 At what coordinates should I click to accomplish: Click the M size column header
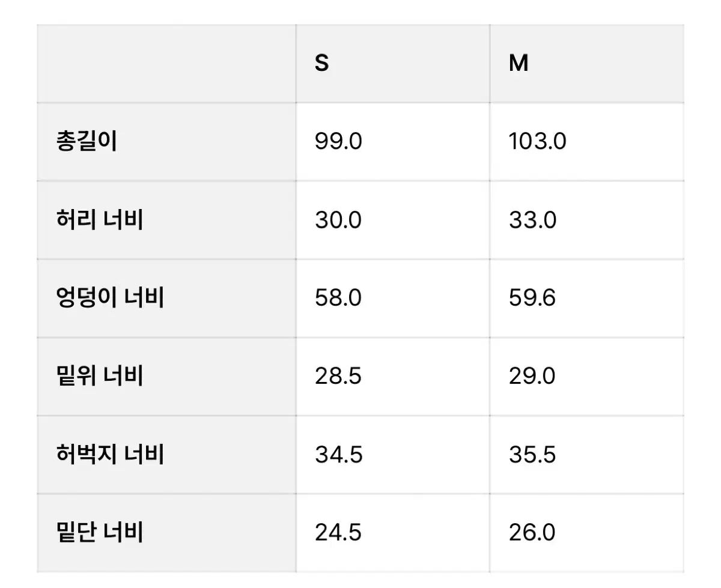519,64
